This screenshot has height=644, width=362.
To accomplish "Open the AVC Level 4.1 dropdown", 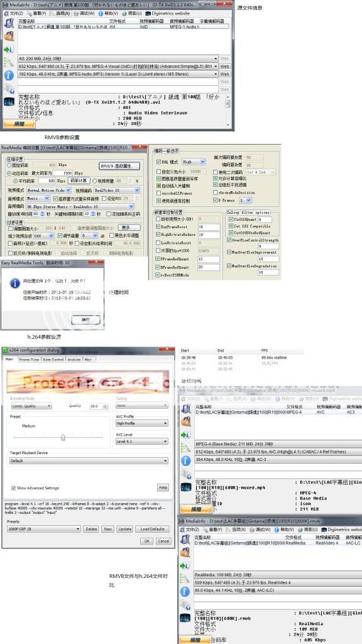I will tap(141, 441).
